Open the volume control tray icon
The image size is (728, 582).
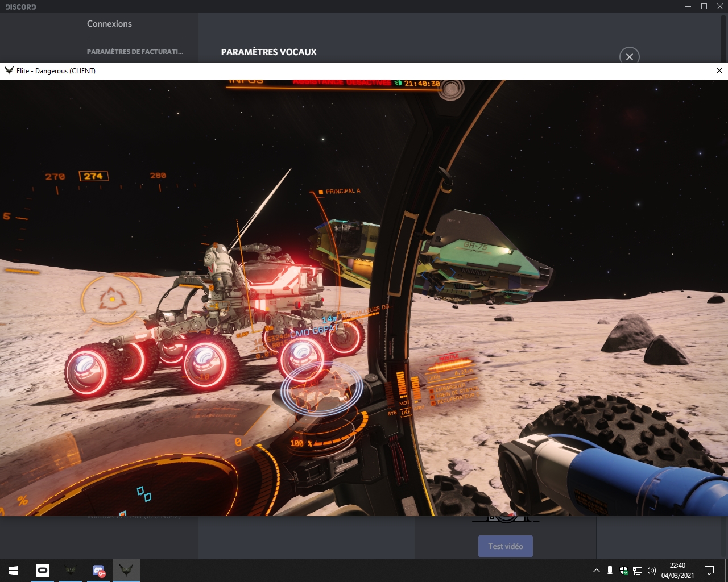coord(651,570)
